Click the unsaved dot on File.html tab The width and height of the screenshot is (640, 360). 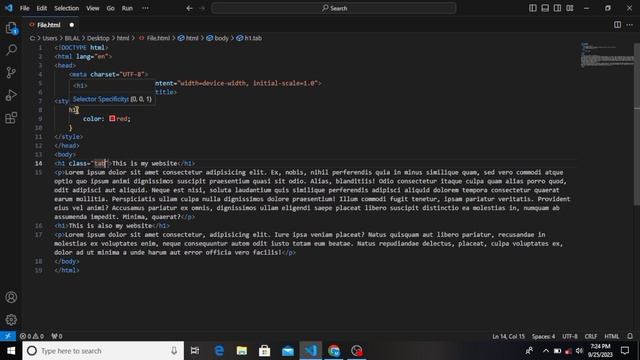click(x=72, y=24)
